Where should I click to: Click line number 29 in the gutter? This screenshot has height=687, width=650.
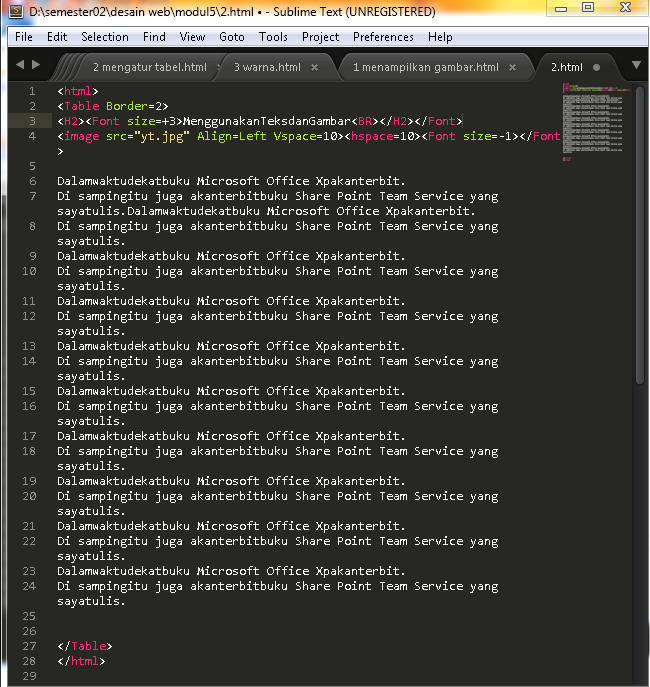click(29, 676)
